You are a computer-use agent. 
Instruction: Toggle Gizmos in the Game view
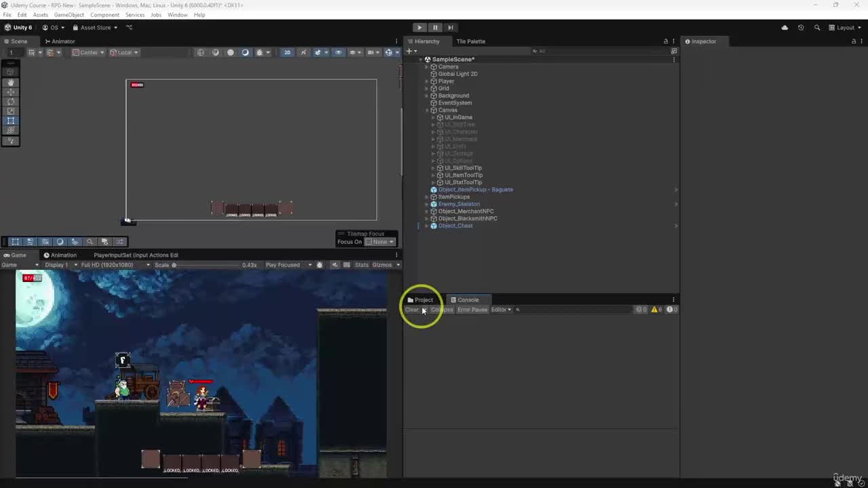382,265
